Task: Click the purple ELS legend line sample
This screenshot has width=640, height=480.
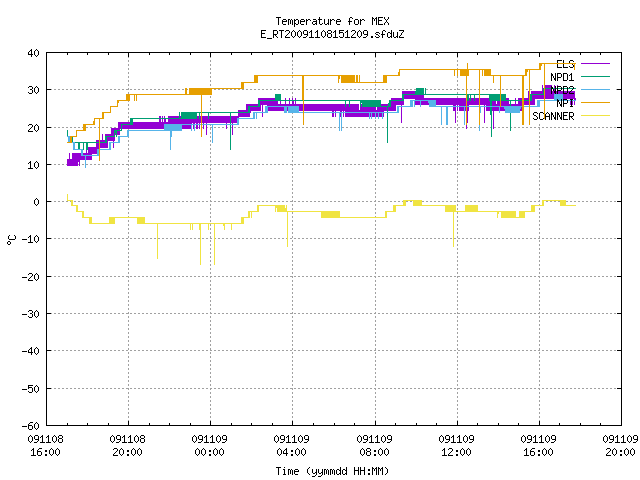Action: pyautogui.click(x=595, y=64)
